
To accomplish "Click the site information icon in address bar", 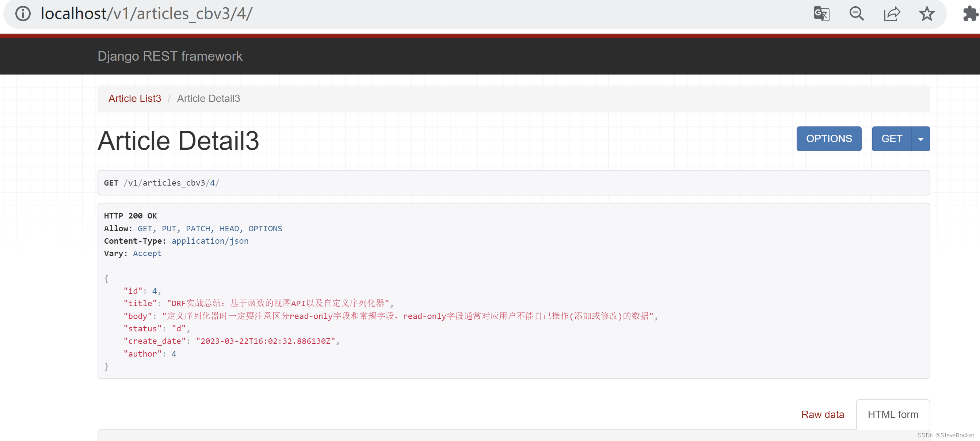I will [x=23, y=14].
